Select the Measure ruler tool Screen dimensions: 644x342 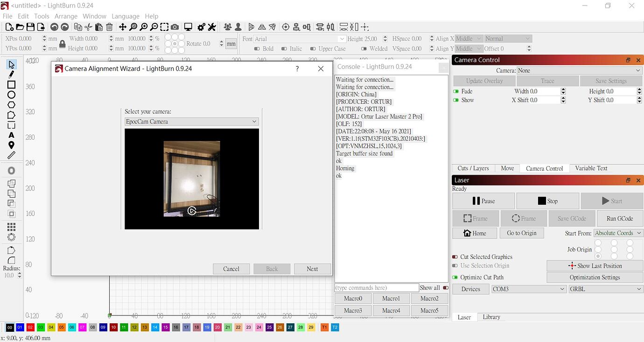(11, 155)
